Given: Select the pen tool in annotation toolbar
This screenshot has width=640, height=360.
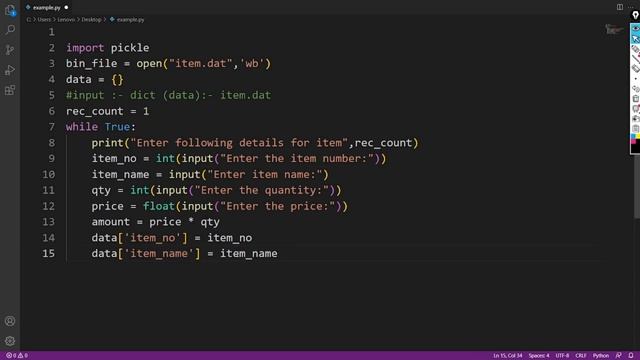Looking at the screenshot, I should [x=636, y=49].
